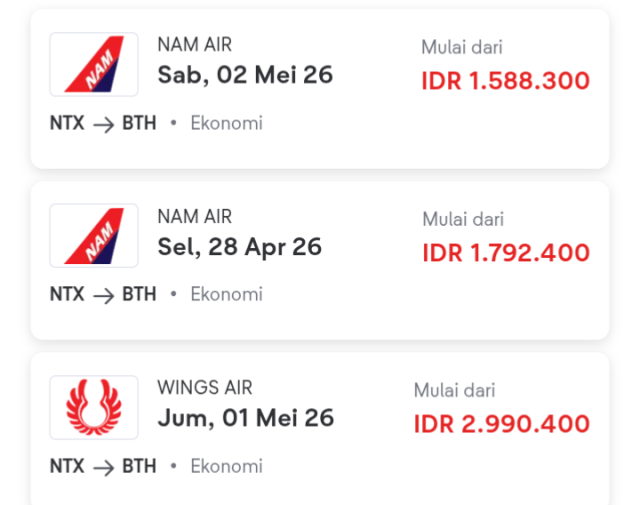Screen dimensions: 640x505
Task: Select price IDR 1.588.300
Action: pyautogui.click(x=505, y=81)
